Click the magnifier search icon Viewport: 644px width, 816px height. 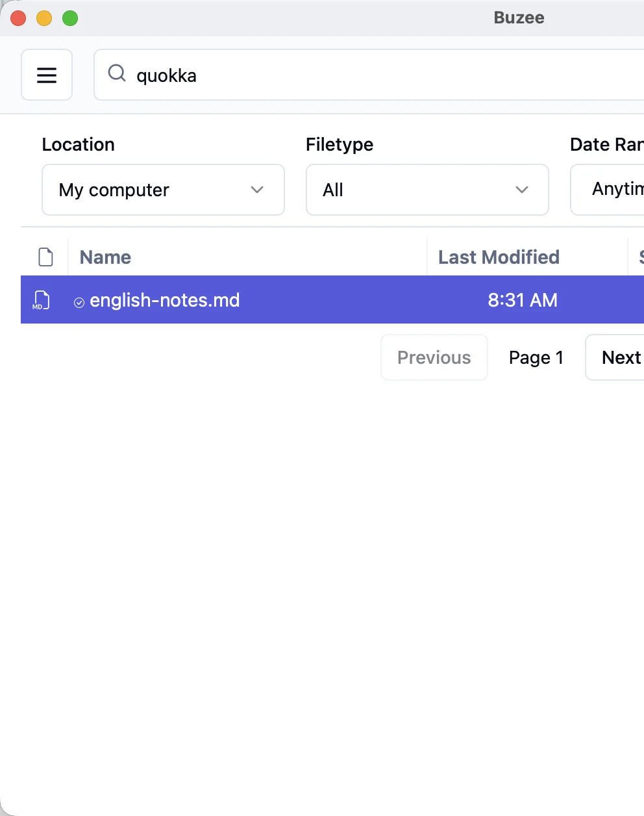click(117, 73)
